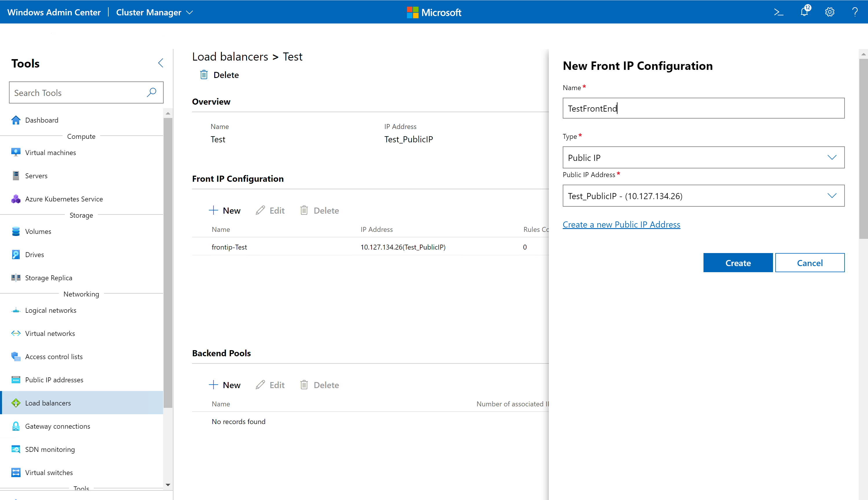
Task: Open Dashboard in Tools menu
Action: (x=41, y=120)
